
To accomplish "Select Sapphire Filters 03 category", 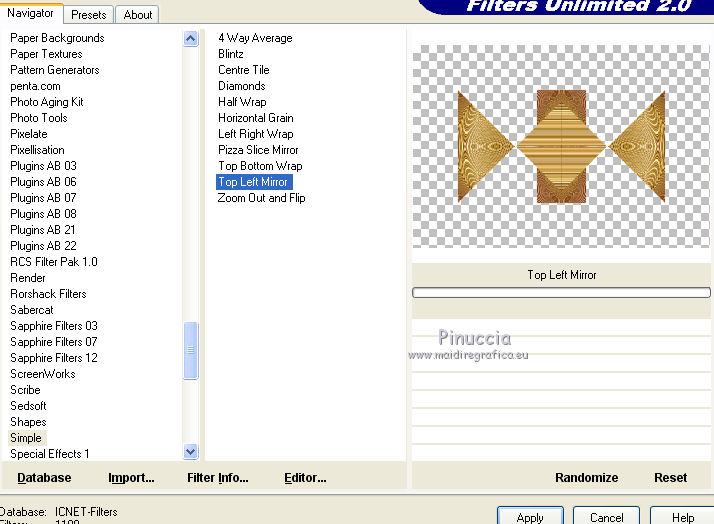I will coord(54,326).
